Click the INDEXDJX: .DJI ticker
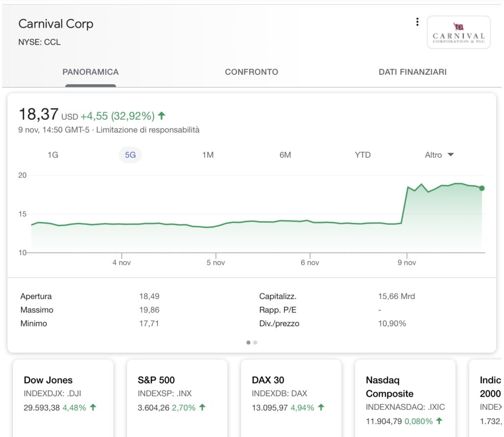The image size is (504, 437). [x=52, y=393]
